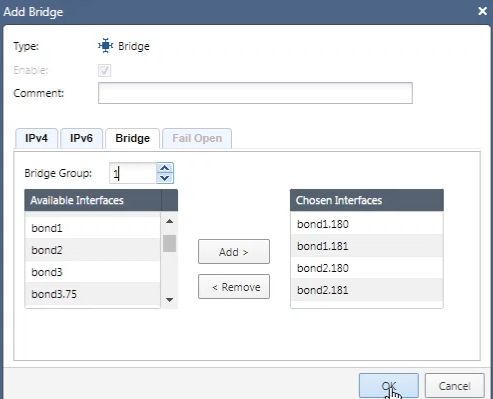Screen dimensions: 493x399
Task: Click the Chosen Interfaces column header
Action: point(367,200)
